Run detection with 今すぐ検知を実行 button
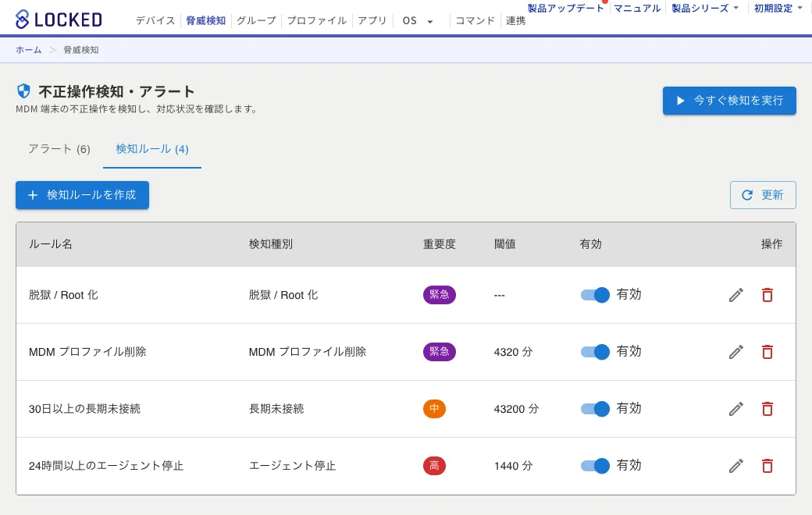The height and width of the screenshot is (515, 812). click(729, 101)
